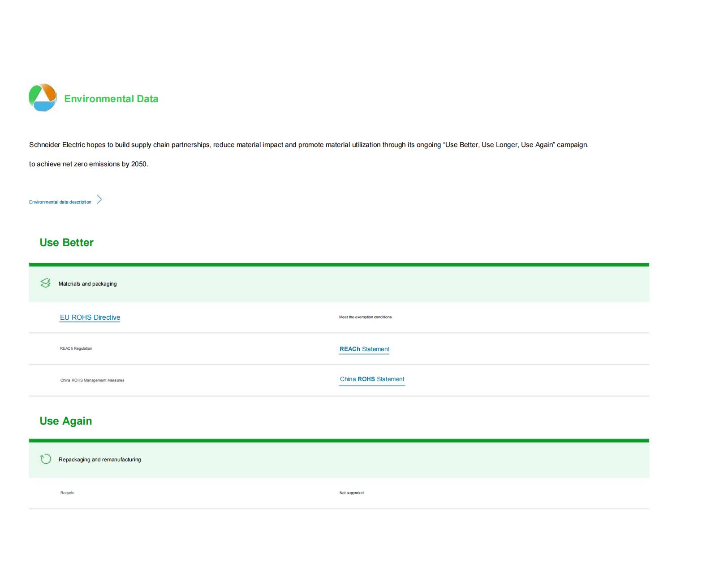
Task: Select the Repackaging and remanufacturing row label
Action: [99, 460]
